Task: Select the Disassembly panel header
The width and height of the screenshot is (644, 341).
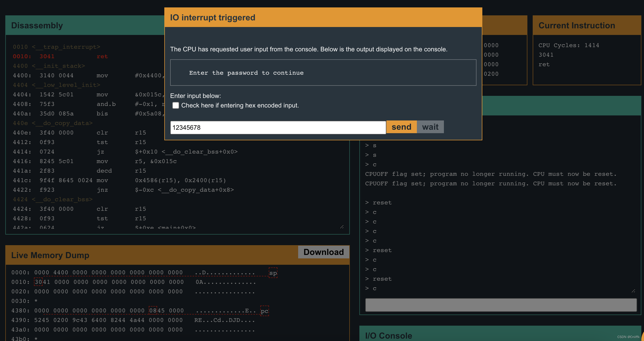Action: coord(85,25)
